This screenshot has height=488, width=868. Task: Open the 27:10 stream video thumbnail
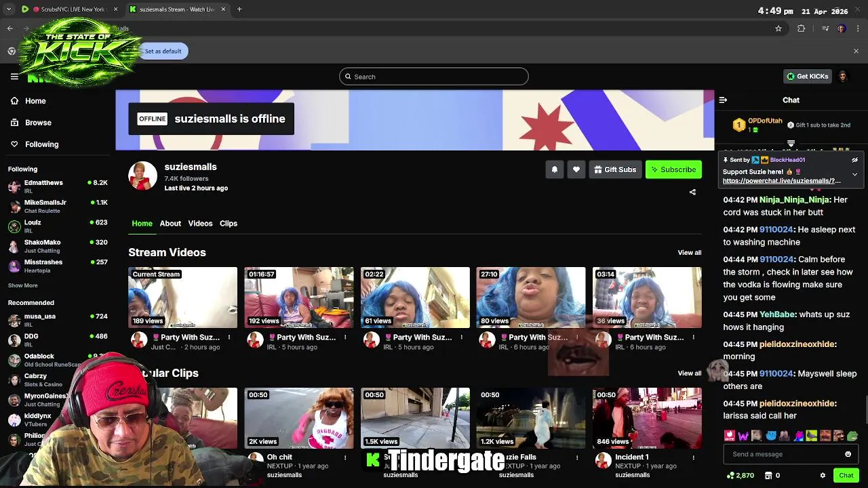click(x=530, y=298)
